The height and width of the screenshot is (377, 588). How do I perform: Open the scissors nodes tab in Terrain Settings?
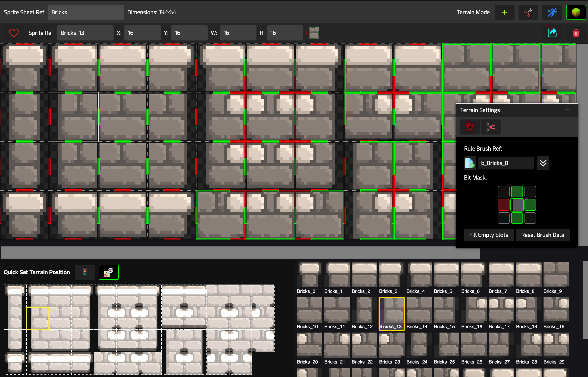[x=491, y=127]
